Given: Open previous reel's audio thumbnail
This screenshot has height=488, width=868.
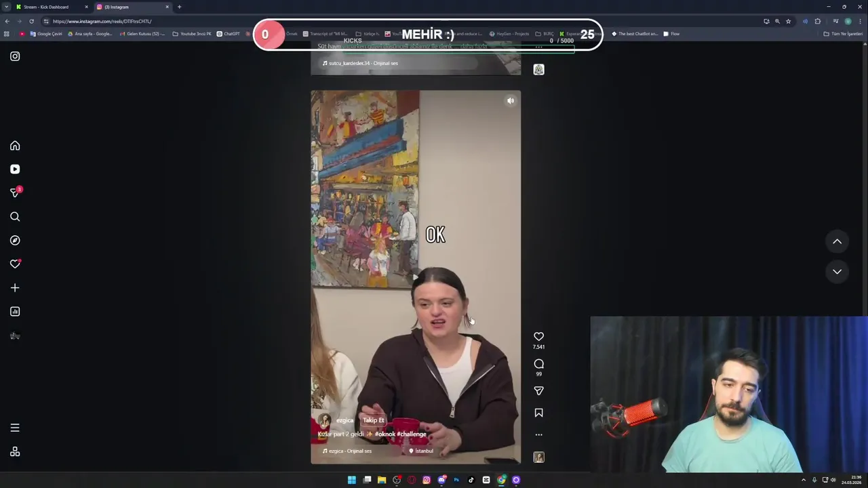Looking at the screenshot, I should point(538,69).
